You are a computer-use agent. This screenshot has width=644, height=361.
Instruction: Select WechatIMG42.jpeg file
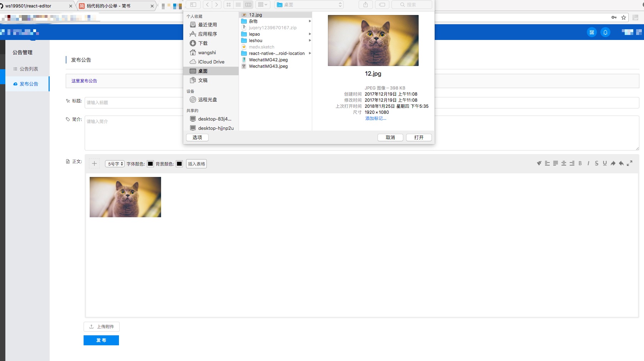(x=276, y=60)
